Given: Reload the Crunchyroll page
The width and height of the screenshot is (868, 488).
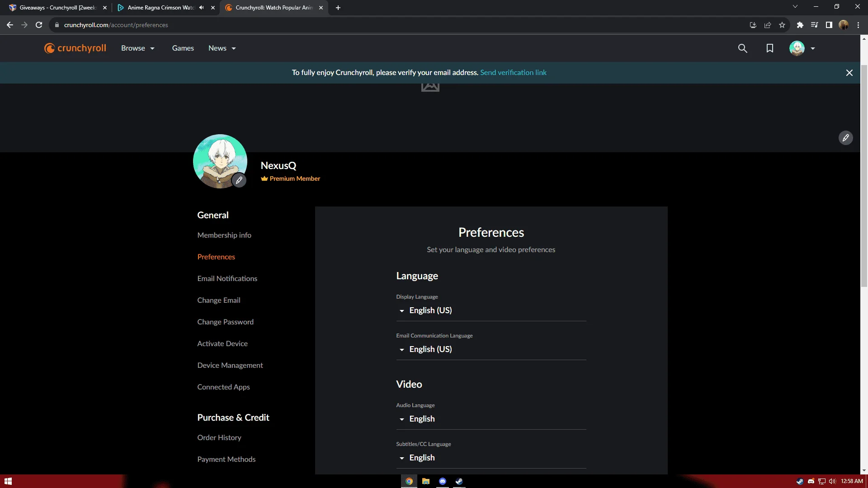Looking at the screenshot, I should click(x=39, y=25).
